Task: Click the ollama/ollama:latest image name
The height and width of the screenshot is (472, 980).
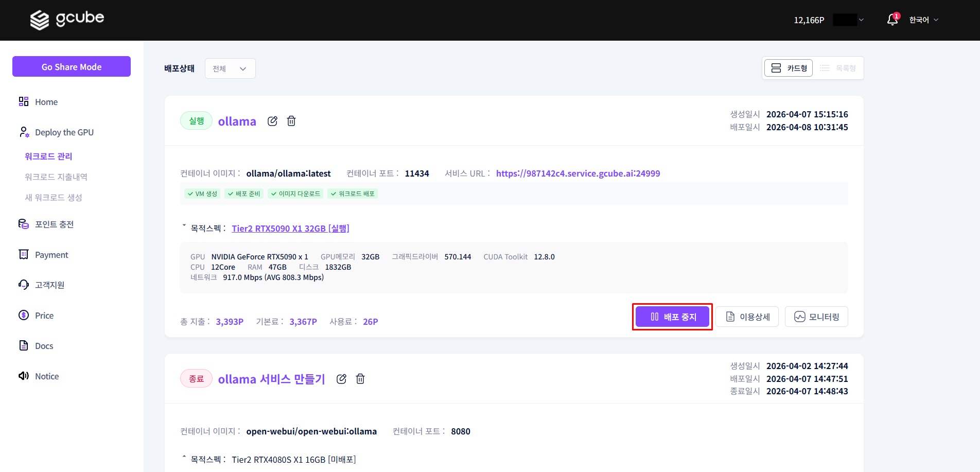Action: click(x=288, y=173)
